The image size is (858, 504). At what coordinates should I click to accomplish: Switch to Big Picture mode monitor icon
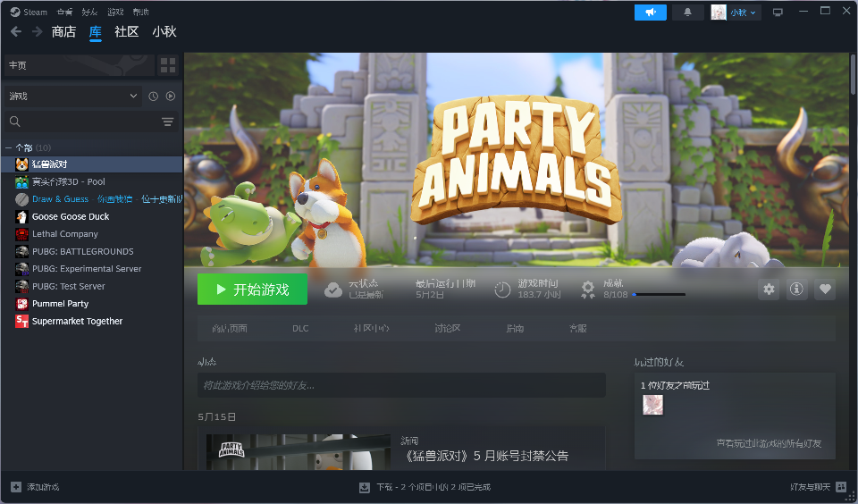pos(778,12)
